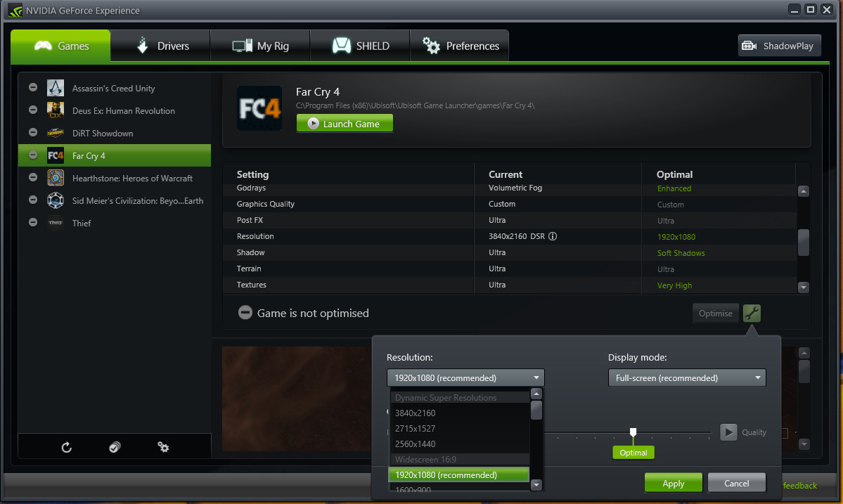Click the Thief game icon

[x=56, y=223]
